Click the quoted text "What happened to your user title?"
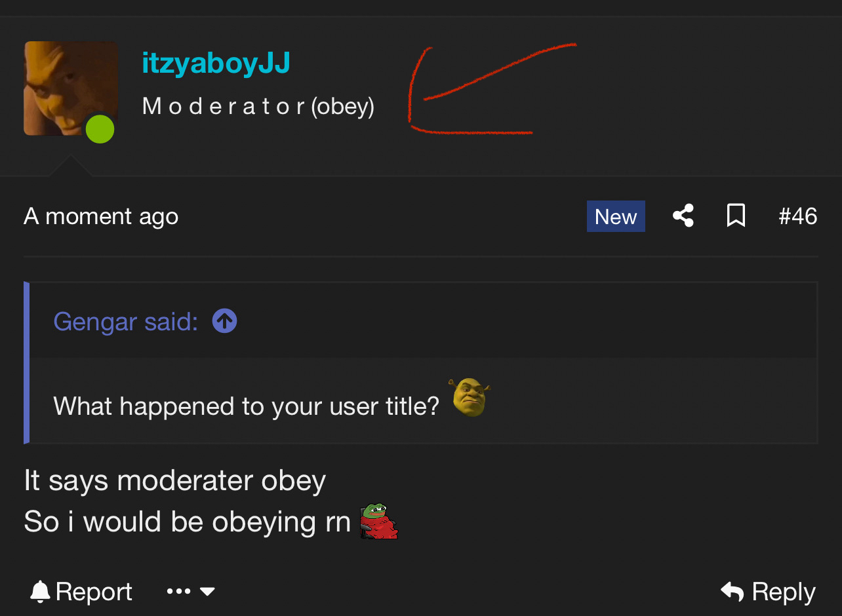 click(x=246, y=406)
